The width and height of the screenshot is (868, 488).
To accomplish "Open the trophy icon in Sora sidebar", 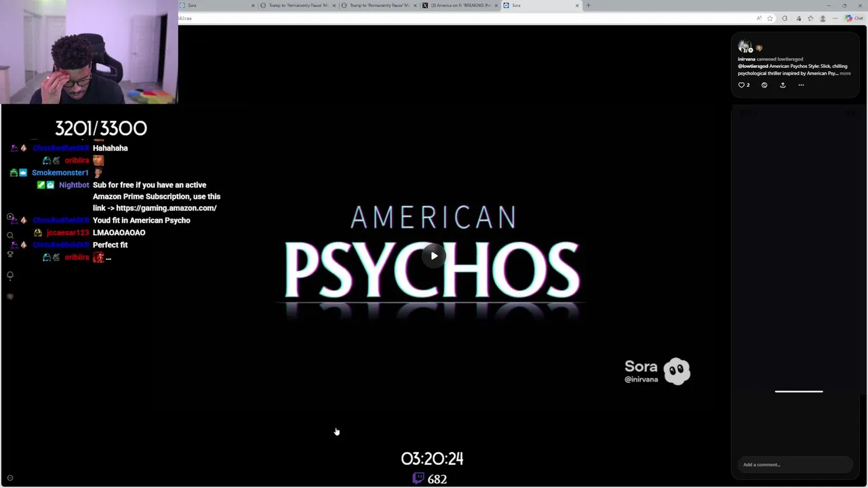I will click(x=10, y=254).
